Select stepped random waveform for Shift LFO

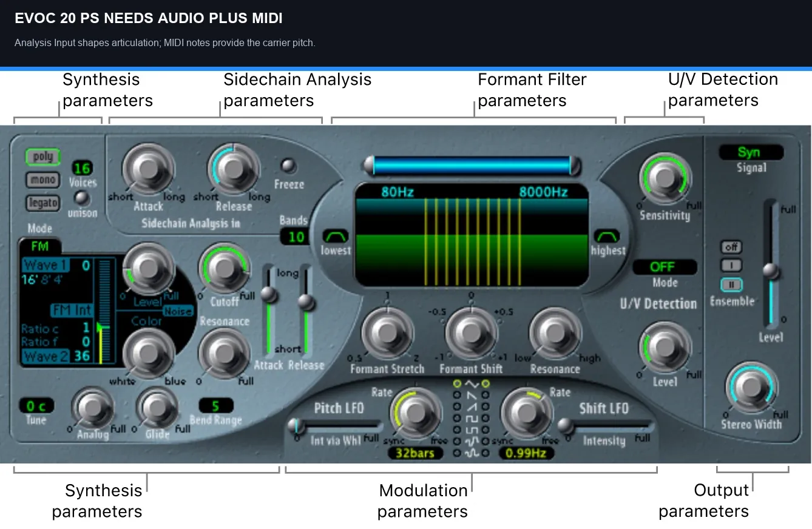pos(486,441)
